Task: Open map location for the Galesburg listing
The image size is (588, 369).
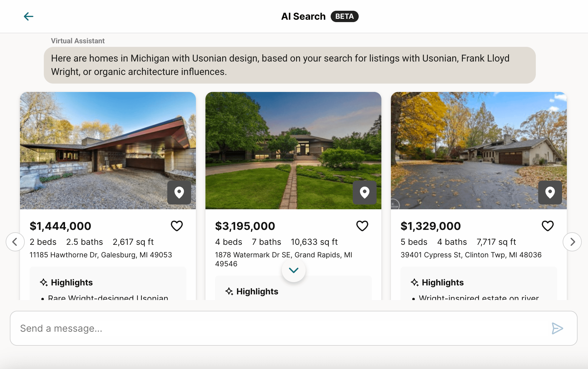Action: tap(179, 193)
